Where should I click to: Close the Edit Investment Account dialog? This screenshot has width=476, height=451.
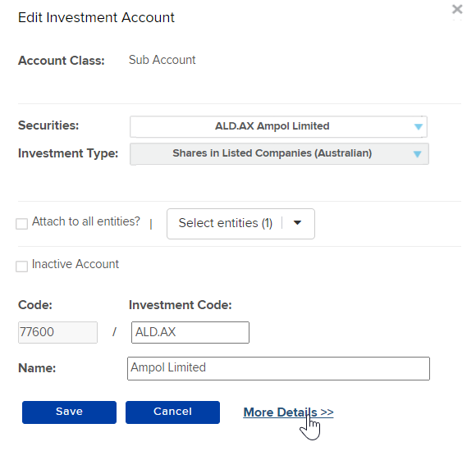(x=457, y=9)
